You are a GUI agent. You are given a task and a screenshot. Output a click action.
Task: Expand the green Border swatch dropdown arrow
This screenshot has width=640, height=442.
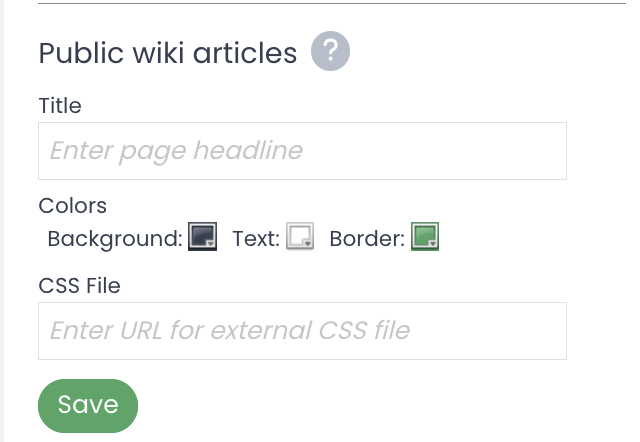[x=433, y=243]
